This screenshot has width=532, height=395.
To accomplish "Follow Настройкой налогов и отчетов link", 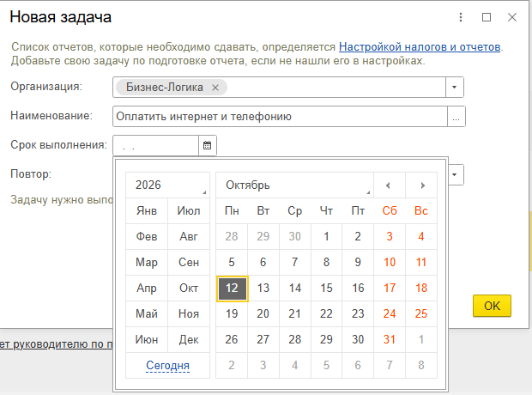I will point(420,46).
